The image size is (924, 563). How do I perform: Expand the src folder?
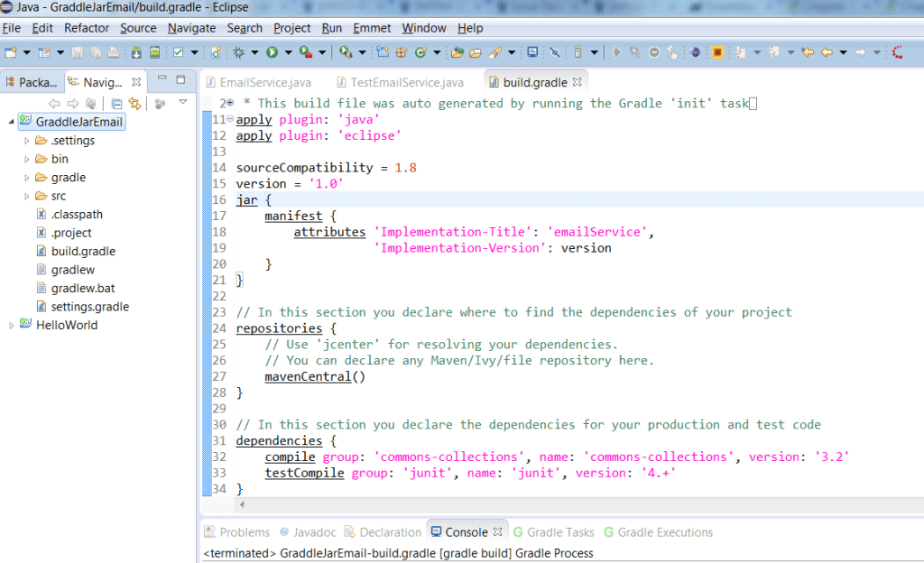tap(26, 196)
